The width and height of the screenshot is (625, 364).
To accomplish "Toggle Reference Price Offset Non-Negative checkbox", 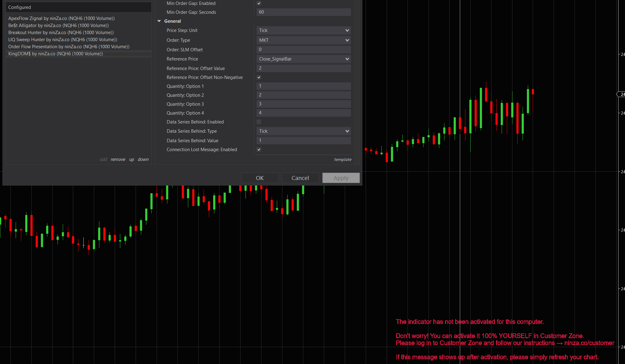I will click(x=259, y=77).
